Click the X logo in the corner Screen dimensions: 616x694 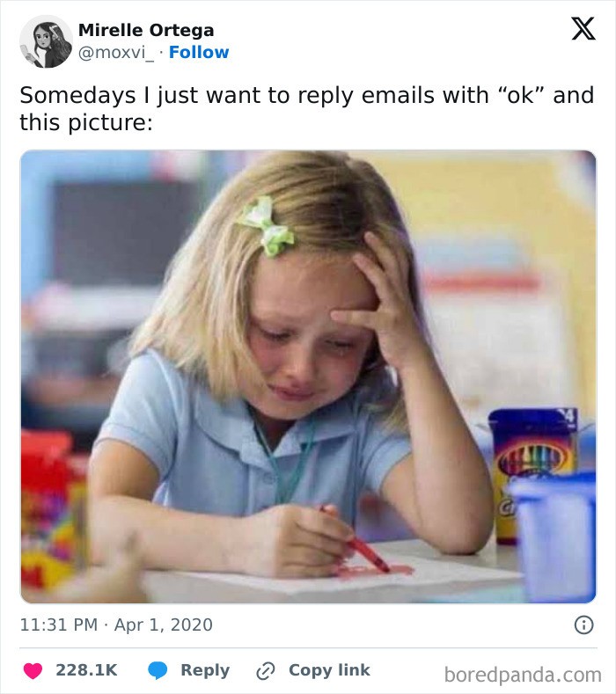583,30
